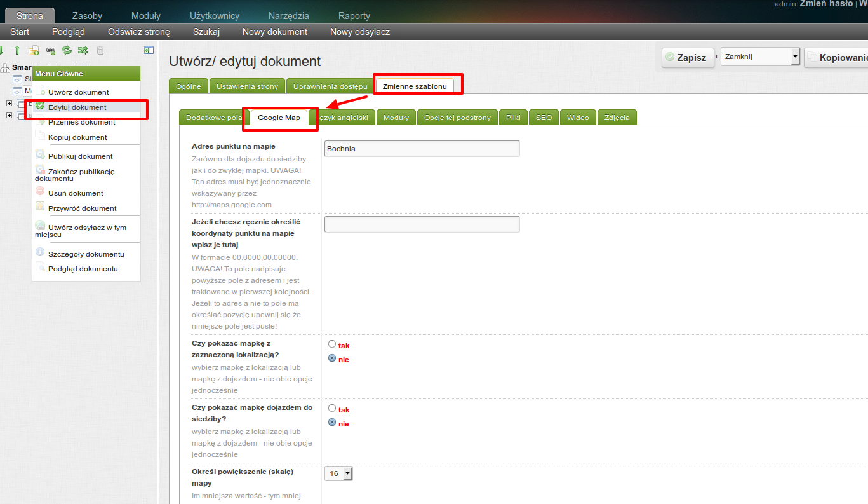The height and width of the screenshot is (504, 868).
Task: Collapse the document tree with the up-arrow icon
Action: click(x=17, y=50)
